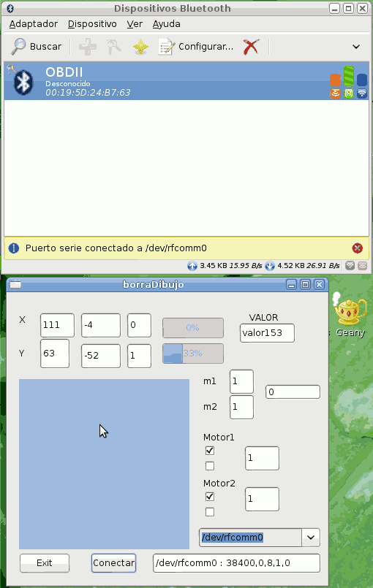Click the red X remove device icon
The image size is (373, 588).
[x=251, y=47]
